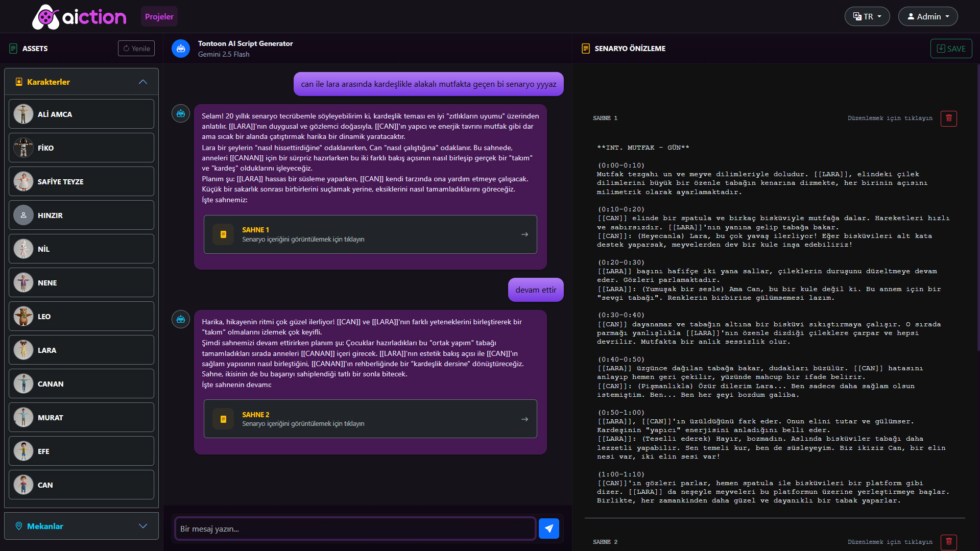Delete Sahne 1 with trash icon
Viewport: 980px width, 551px height.
click(948, 118)
